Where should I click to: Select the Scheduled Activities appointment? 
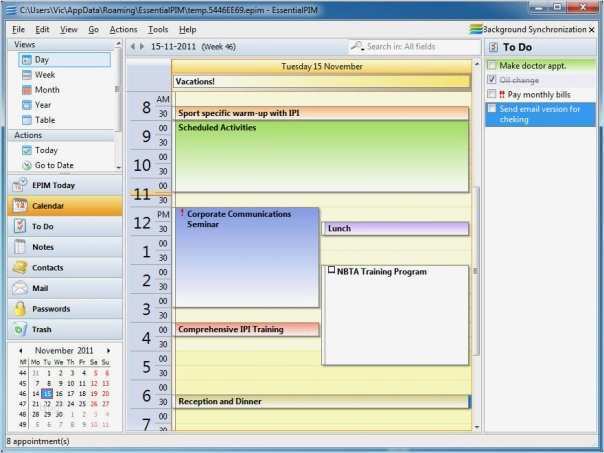click(322, 156)
